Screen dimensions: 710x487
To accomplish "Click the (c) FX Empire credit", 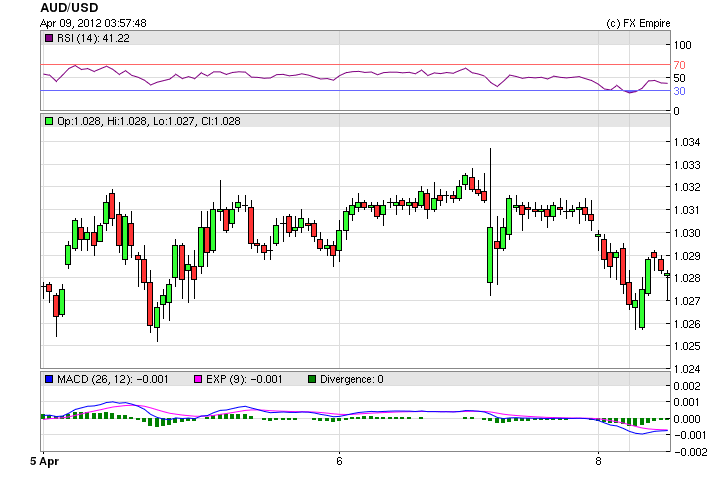I will (x=638, y=23).
